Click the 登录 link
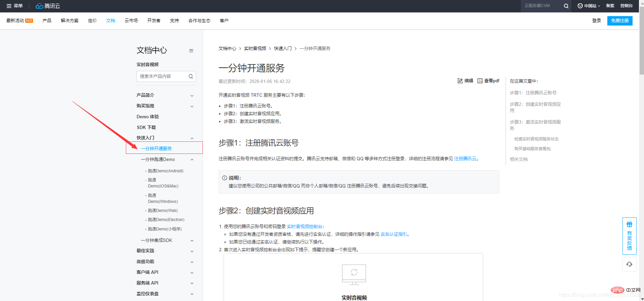 pos(597,20)
